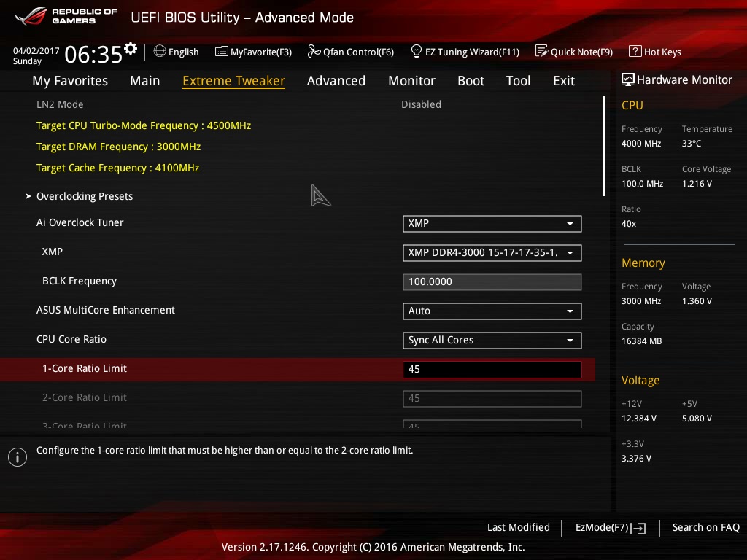Click the EzMode exit arrow icon
This screenshot has width=747, height=560.
(x=638, y=528)
